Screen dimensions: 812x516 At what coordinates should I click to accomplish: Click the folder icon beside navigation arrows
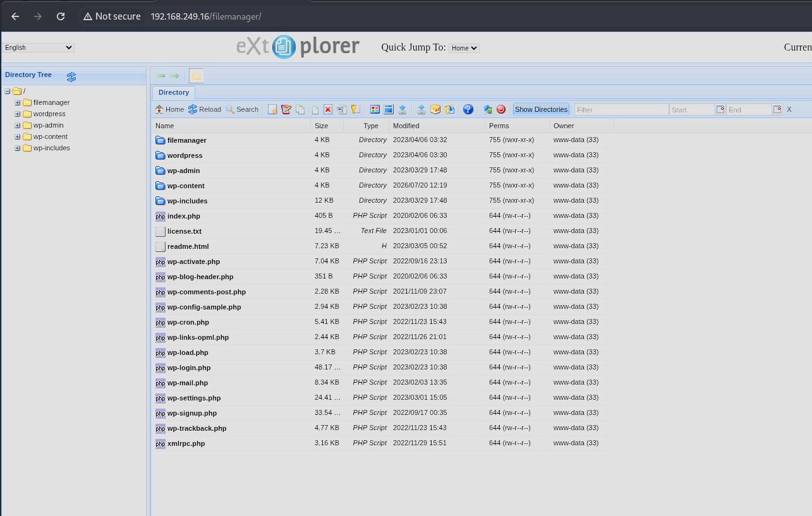click(197, 76)
